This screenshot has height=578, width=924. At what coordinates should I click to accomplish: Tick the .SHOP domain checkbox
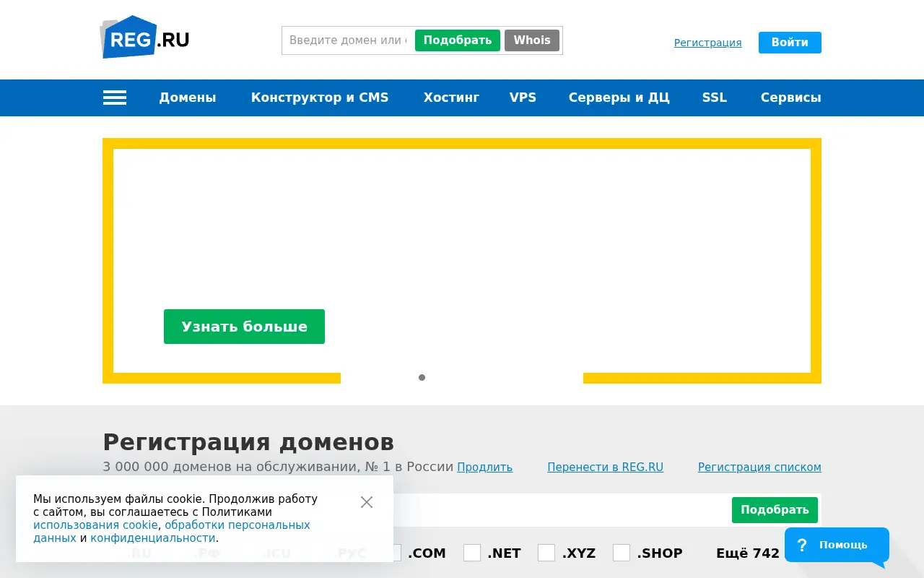pyautogui.click(x=622, y=553)
